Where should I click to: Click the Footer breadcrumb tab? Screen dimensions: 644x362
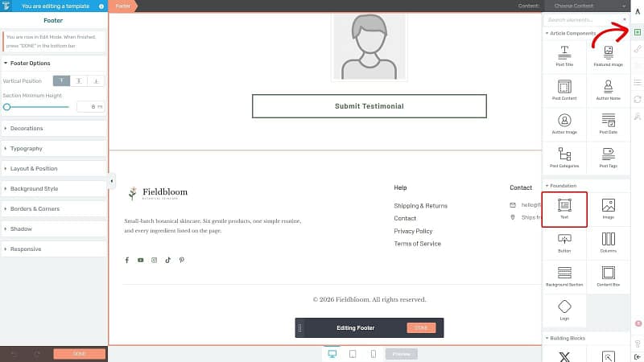click(x=123, y=6)
